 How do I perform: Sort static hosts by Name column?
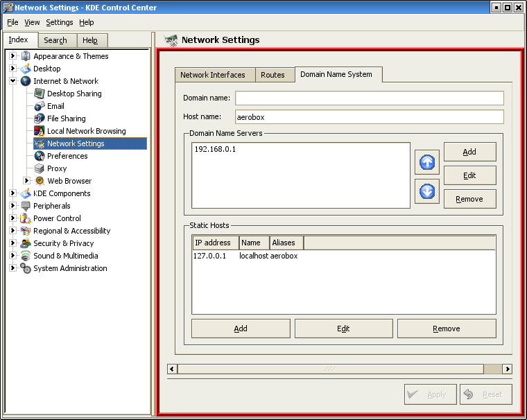(x=254, y=243)
